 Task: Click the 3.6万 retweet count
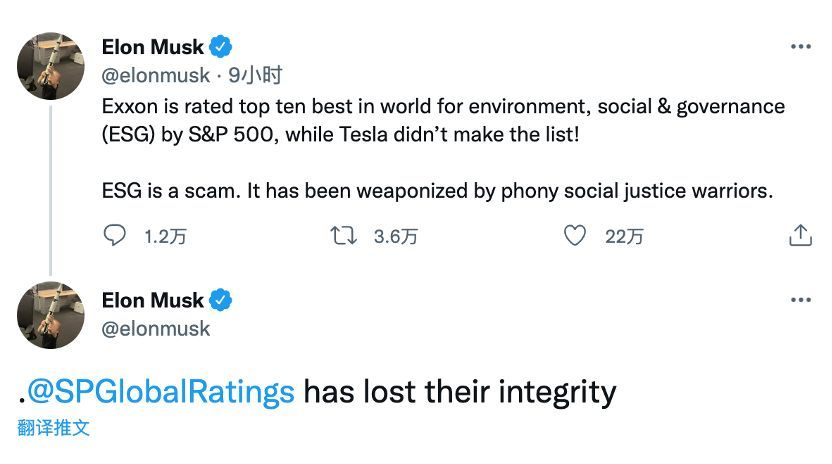pos(395,237)
